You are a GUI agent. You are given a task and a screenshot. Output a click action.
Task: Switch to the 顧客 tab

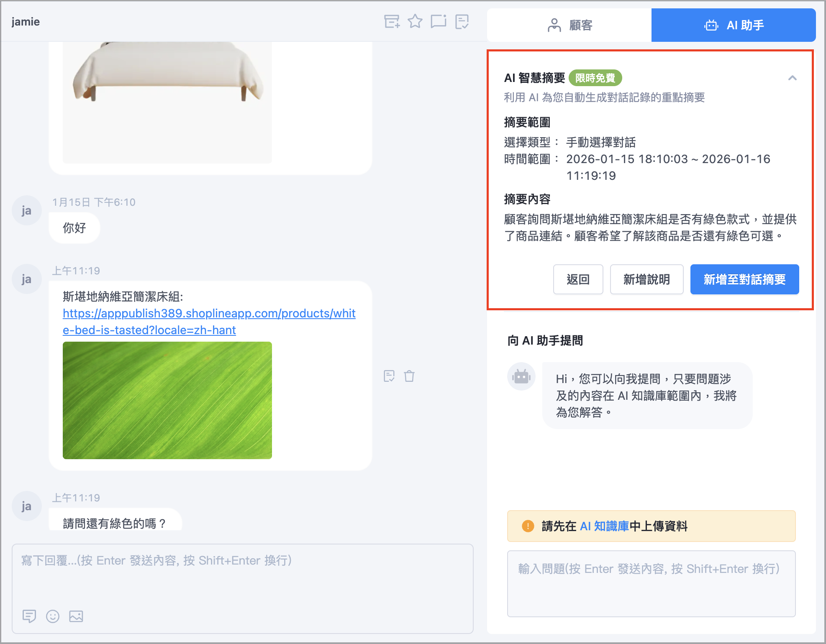[569, 25]
